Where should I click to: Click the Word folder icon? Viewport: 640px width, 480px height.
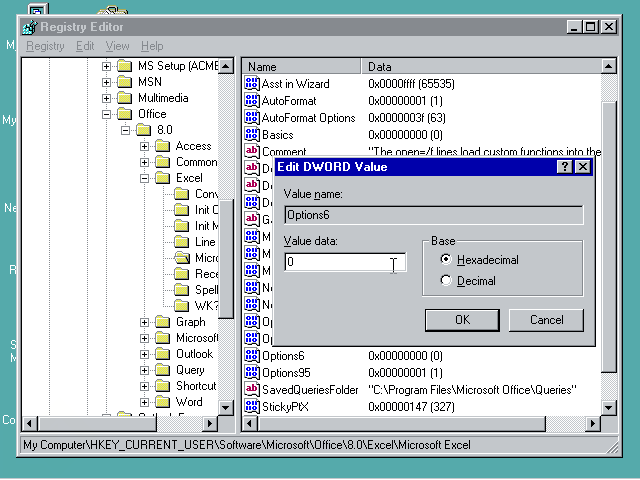[163, 402]
